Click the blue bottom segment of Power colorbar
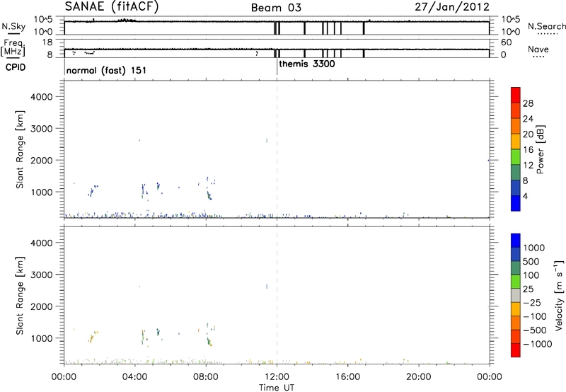This screenshot has height=392, width=566. coord(516,203)
